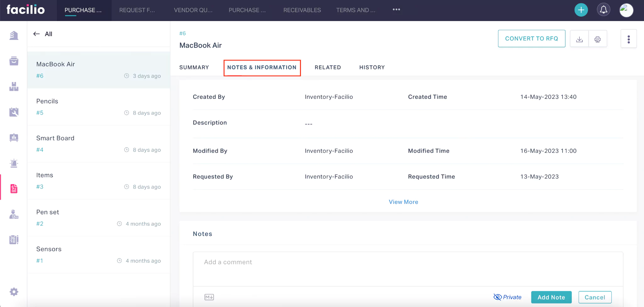This screenshot has height=307, width=644.
Task: Switch to the HISTORY tab
Action: coord(372,67)
